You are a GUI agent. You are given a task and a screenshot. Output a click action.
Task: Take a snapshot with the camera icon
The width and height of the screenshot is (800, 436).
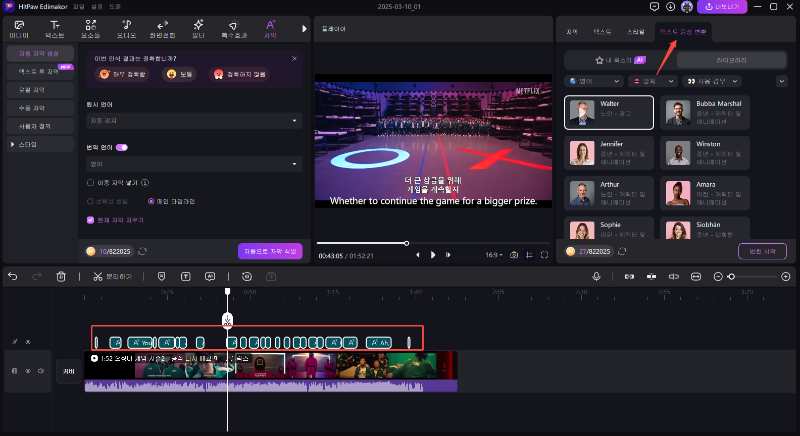point(514,255)
